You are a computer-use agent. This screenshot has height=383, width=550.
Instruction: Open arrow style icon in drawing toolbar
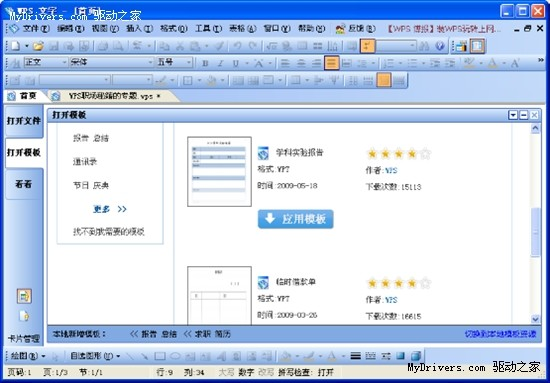[386, 356]
